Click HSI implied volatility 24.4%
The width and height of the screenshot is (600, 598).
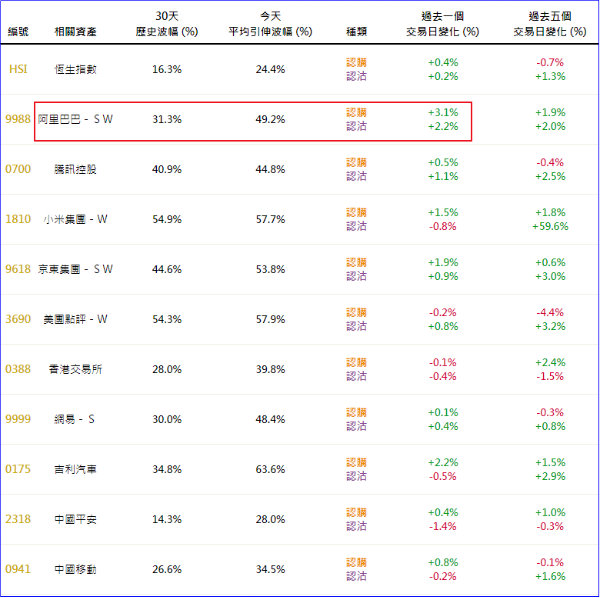[270, 69]
